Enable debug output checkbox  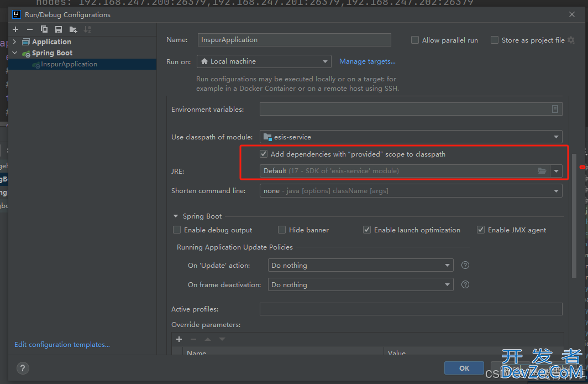177,230
